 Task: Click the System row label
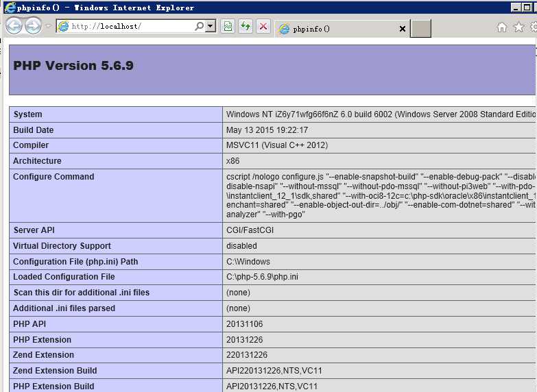point(27,114)
